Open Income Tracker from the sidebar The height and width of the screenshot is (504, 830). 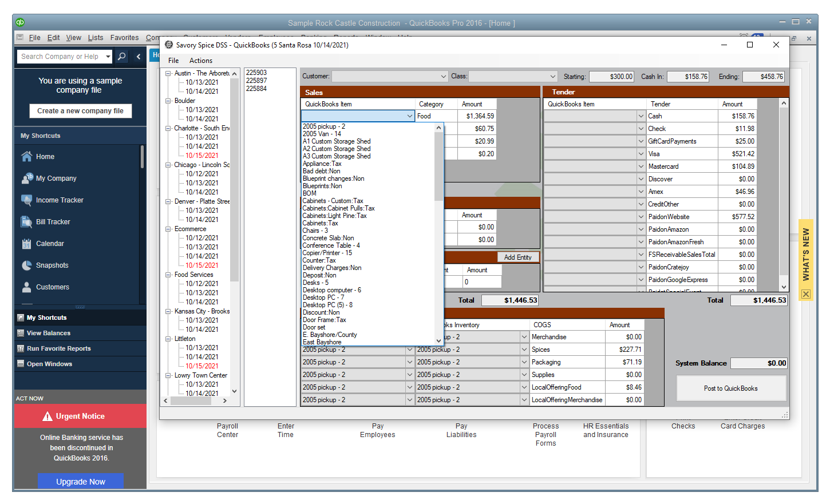click(26, 200)
